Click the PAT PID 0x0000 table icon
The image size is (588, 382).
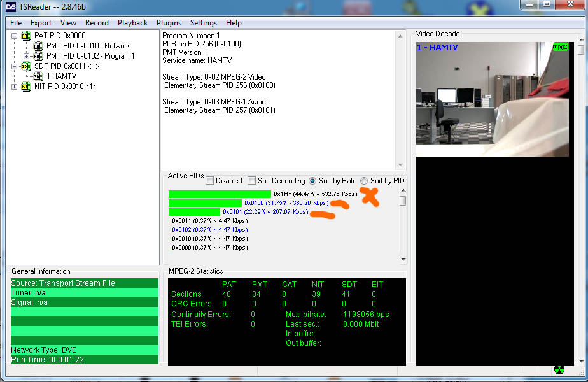25,36
